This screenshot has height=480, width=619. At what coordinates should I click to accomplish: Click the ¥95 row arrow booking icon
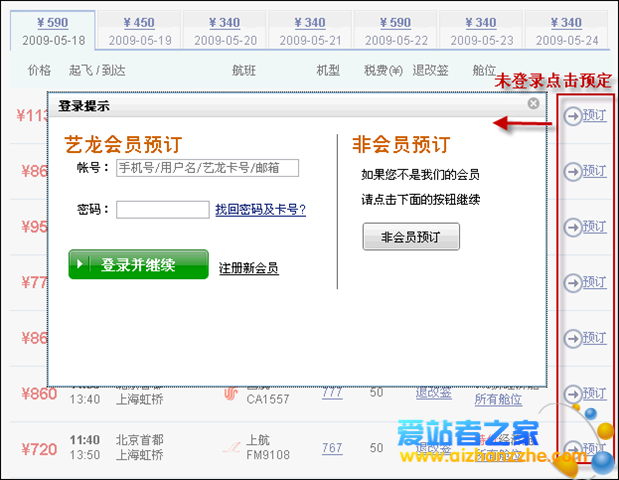pyautogui.click(x=572, y=228)
